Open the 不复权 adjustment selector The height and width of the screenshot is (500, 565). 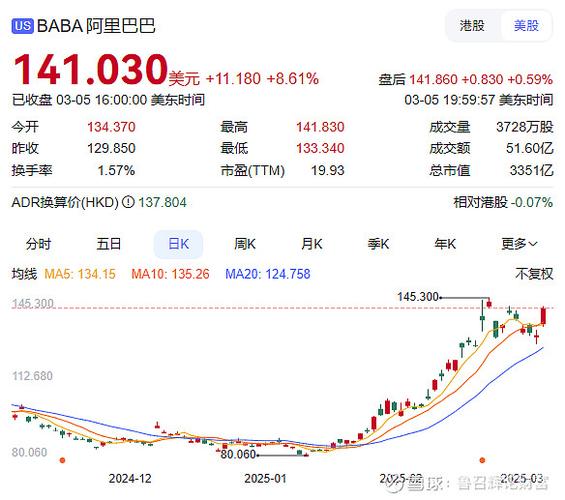pyautogui.click(x=534, y=274)
